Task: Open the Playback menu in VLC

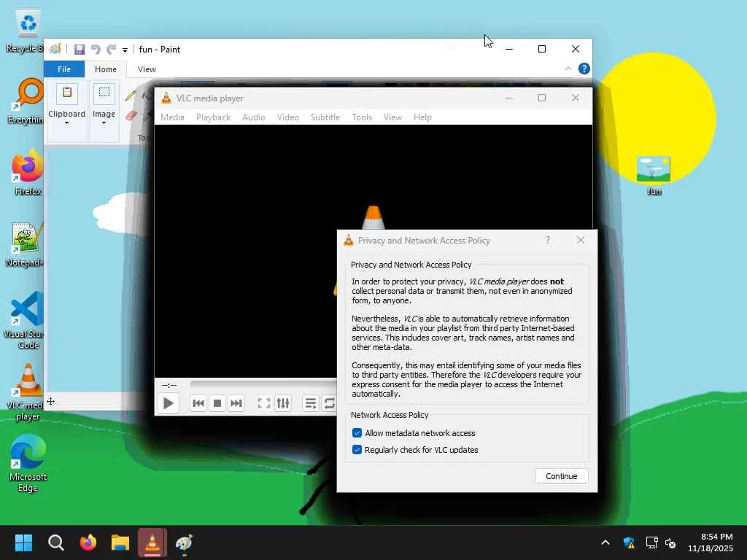Action: 214,117
